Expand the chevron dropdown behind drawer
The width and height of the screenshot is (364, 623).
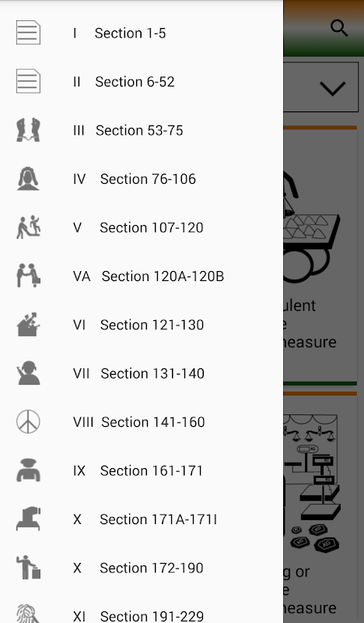(332, 88)
